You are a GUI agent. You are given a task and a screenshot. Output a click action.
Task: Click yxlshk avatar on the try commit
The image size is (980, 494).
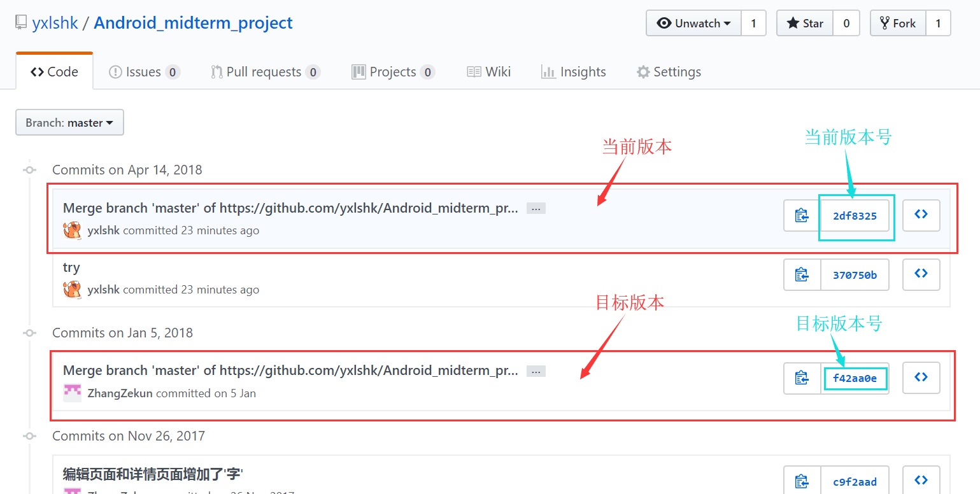pyautogui.click(x=72, y=289)
